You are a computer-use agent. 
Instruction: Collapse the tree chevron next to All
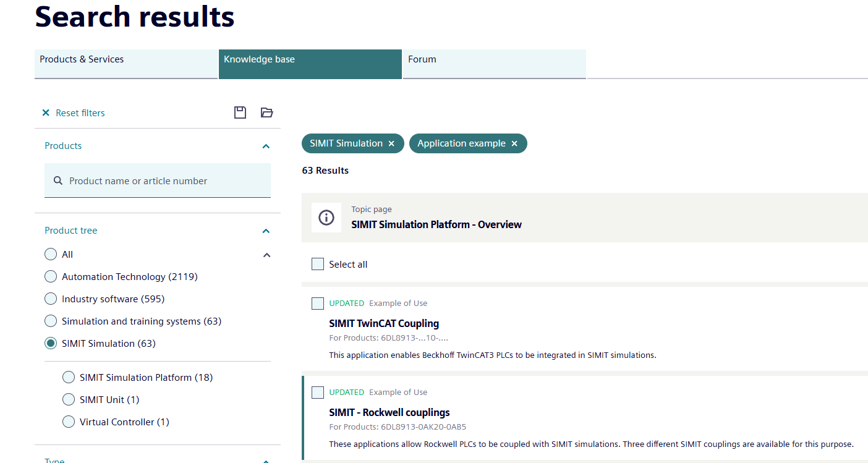[266, 255]
